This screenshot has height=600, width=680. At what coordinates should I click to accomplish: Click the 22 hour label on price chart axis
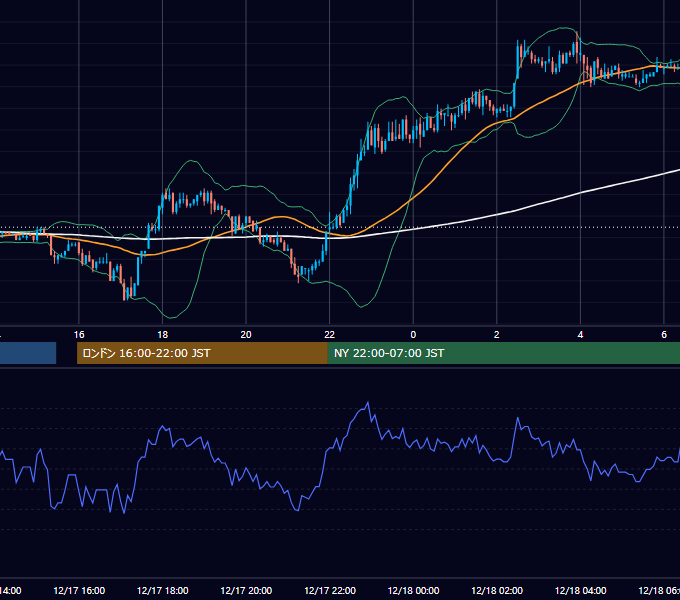point(330,334)
